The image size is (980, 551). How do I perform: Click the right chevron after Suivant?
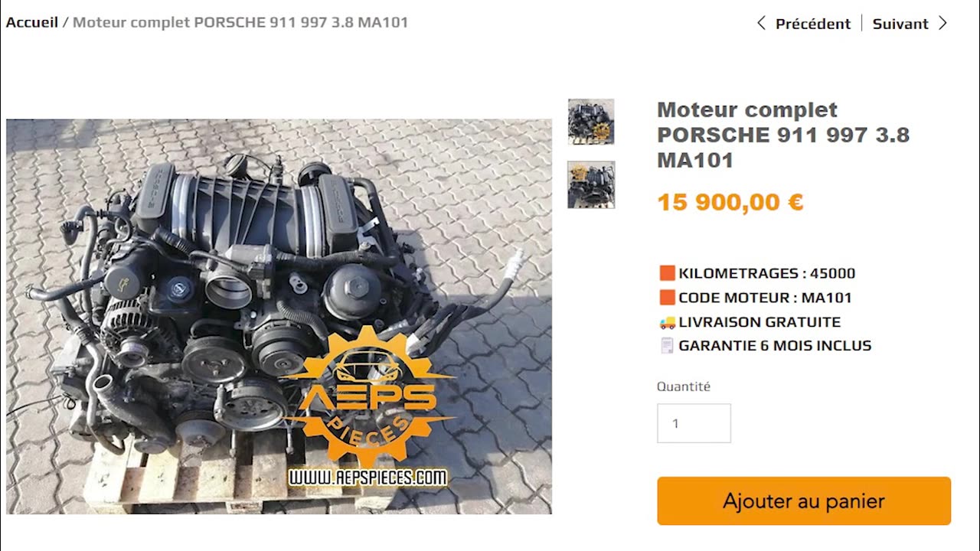tap(942, 23)
